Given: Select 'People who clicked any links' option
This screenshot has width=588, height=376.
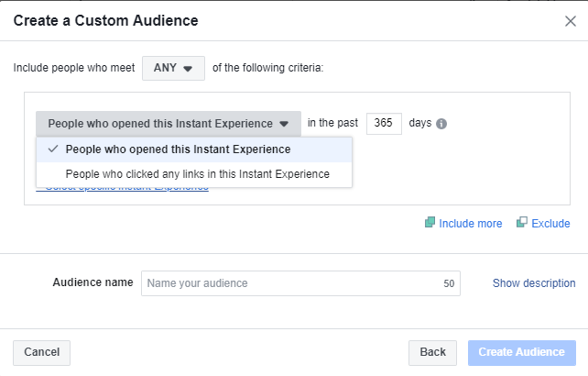Looking at the screenshot, I should 197,174.
